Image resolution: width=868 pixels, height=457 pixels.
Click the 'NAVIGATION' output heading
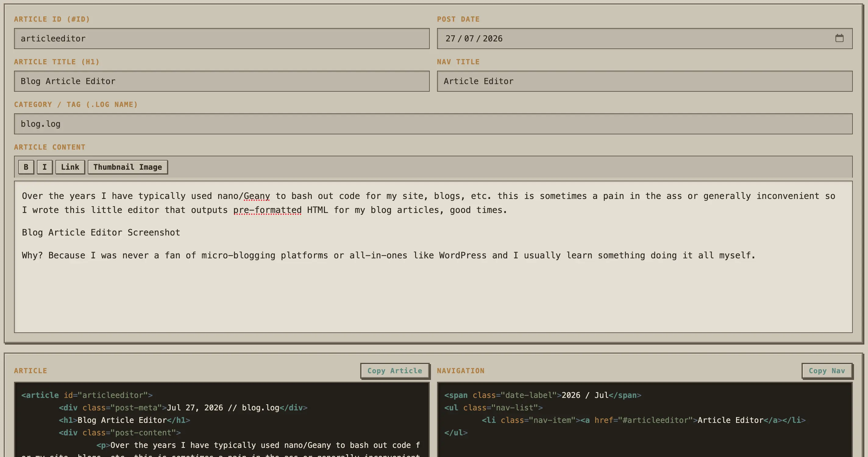pyautogui.click(x=461, y=371)
